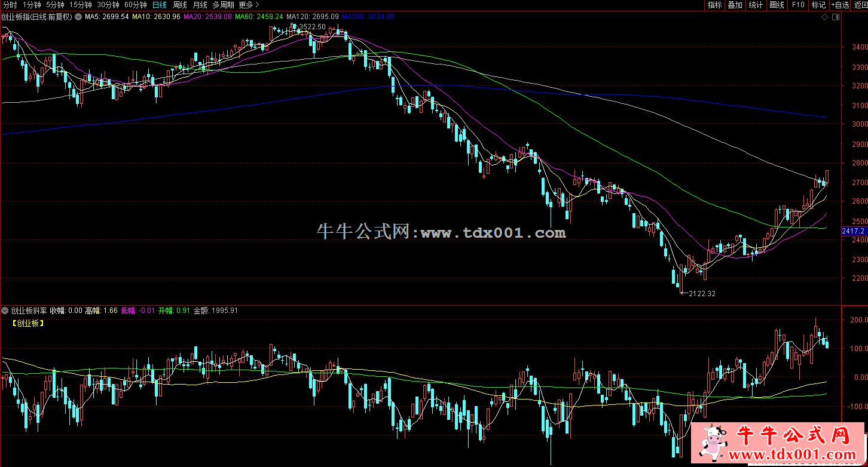Click the 开幅: 0.91 value
The image size is (868, 467).
(x=174, y=311)
